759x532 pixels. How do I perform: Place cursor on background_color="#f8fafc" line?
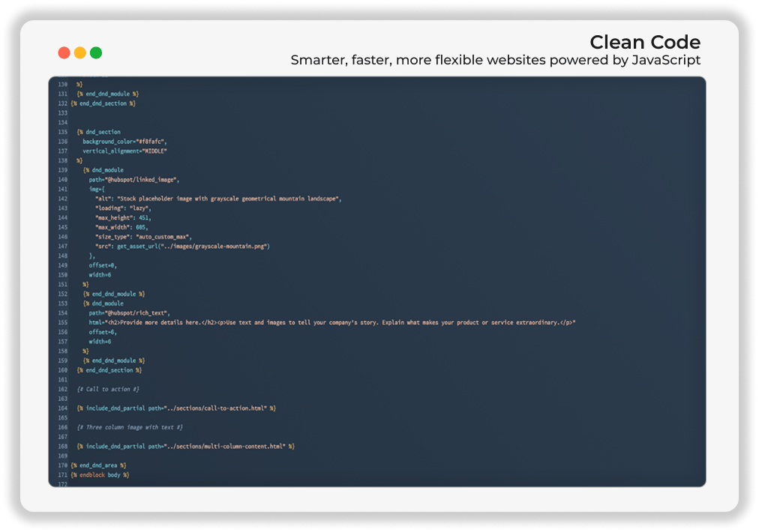[124, 142]
